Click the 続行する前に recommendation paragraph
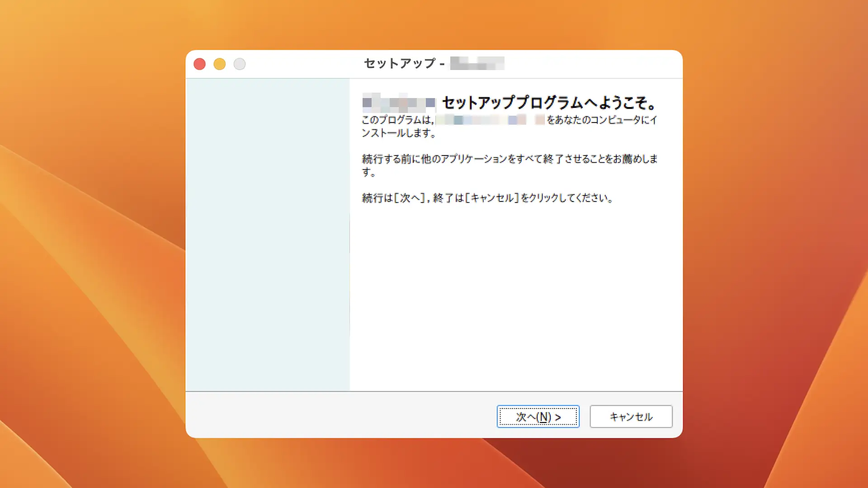This screenshot has width=868, height=488. tap(509, 159)
